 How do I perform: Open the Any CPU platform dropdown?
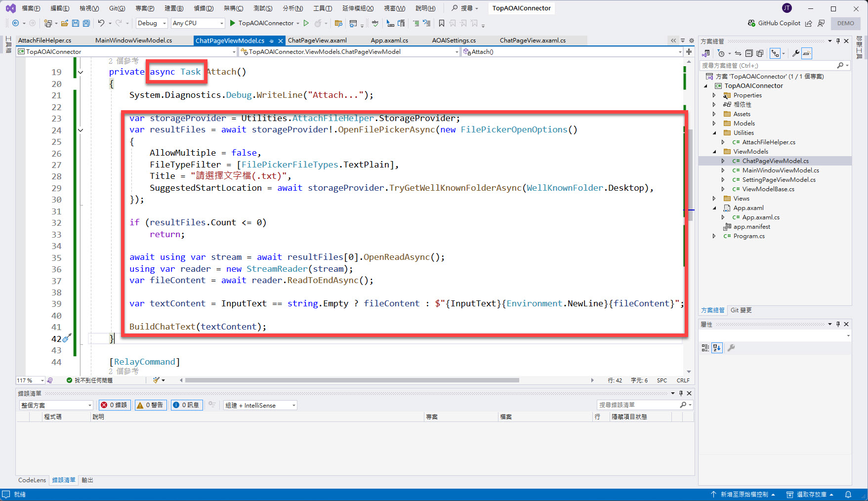coord(198,23)
